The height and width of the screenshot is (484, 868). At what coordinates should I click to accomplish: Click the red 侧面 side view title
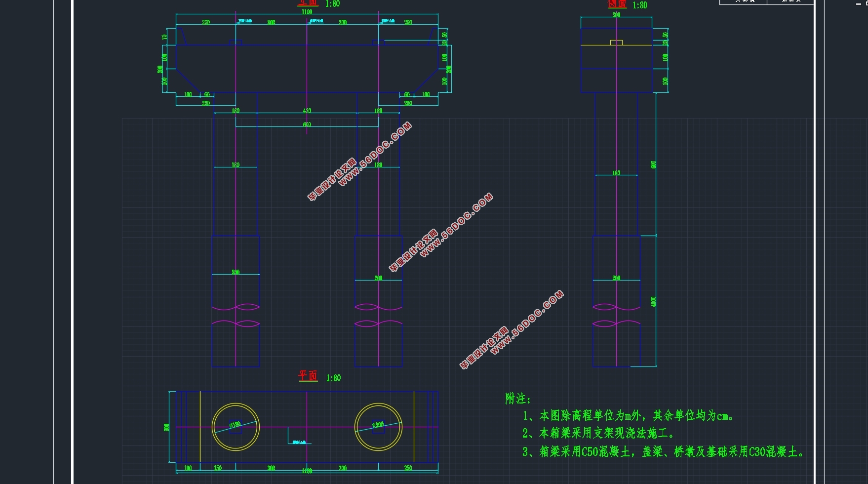pyautogui.click(x=617, y=4)
